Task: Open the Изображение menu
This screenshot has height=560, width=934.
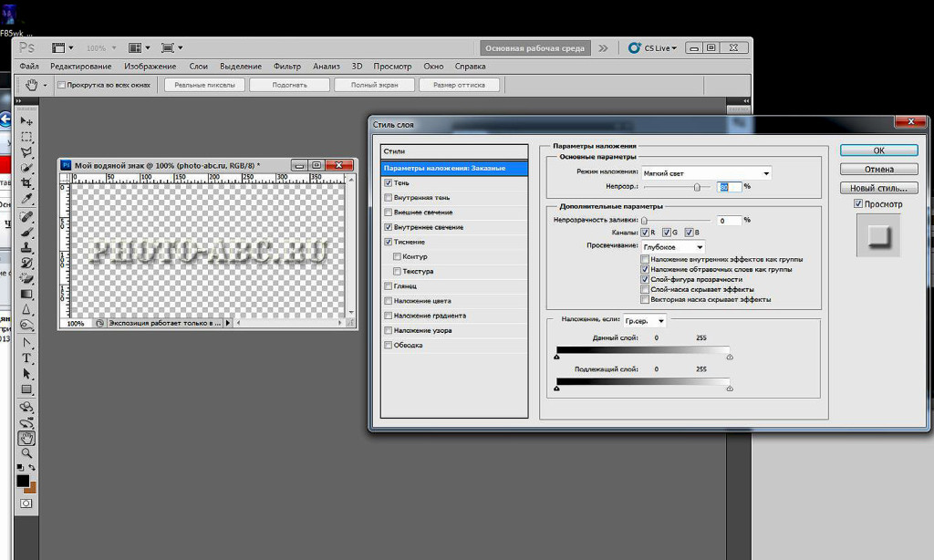Action: point(150,67)
